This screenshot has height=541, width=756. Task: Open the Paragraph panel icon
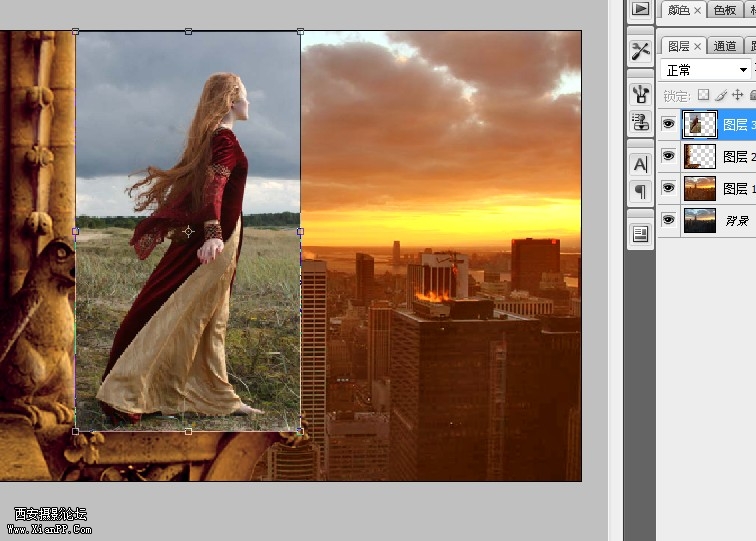coord(640,191)
